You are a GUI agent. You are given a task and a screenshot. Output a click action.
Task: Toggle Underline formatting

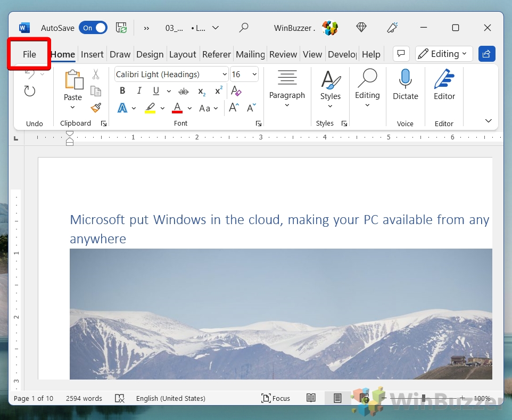point(156,91)
